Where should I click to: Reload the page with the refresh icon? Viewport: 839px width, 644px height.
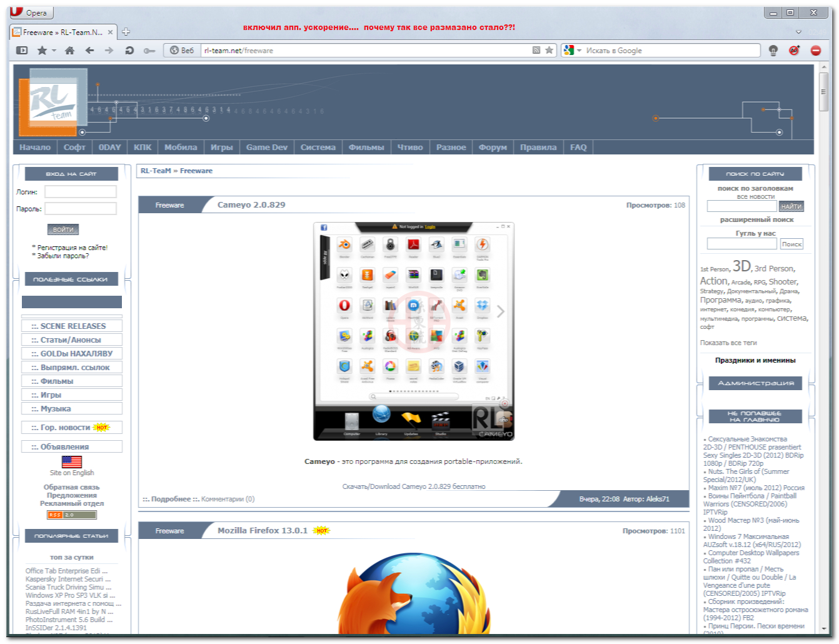click(129, 51)
